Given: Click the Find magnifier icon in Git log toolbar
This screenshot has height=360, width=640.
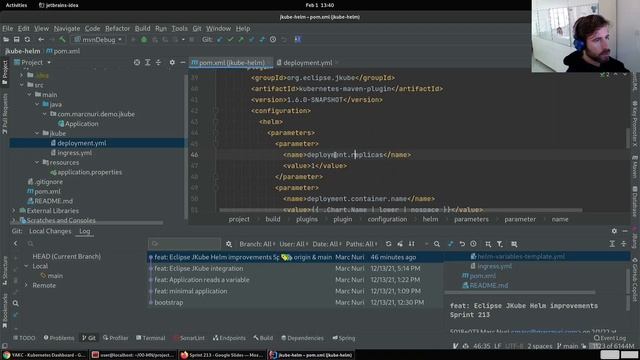Looking at the screenshot, I should 437,244.
